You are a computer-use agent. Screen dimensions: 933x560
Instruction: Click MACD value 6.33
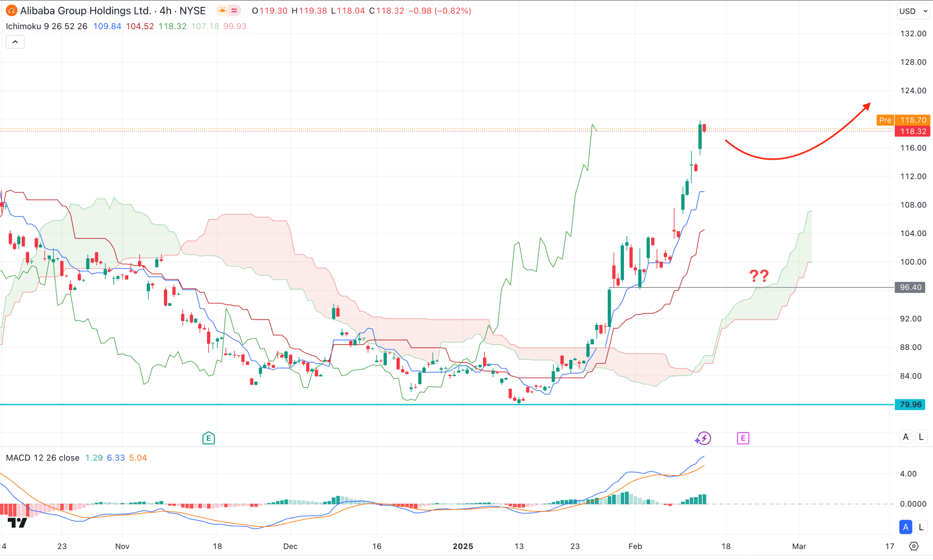pyautogui.click(x=116, y=458)
